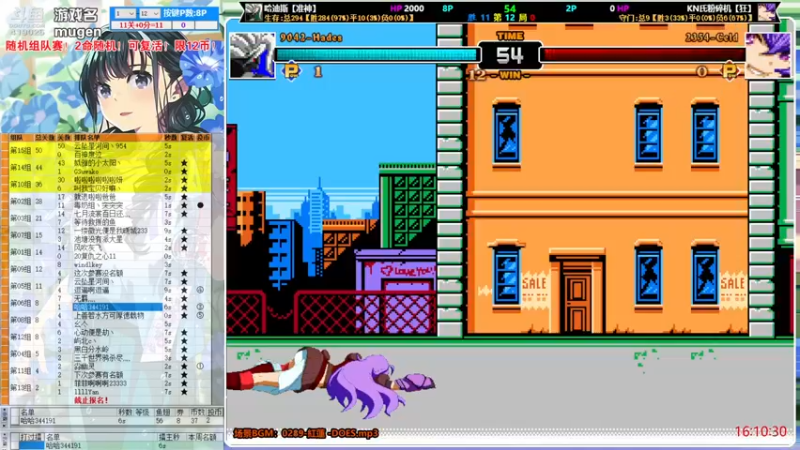The height and width of the screenshot is (450, 800).
Task: Click the 按键P数:8P label
Action: point(185,13)
